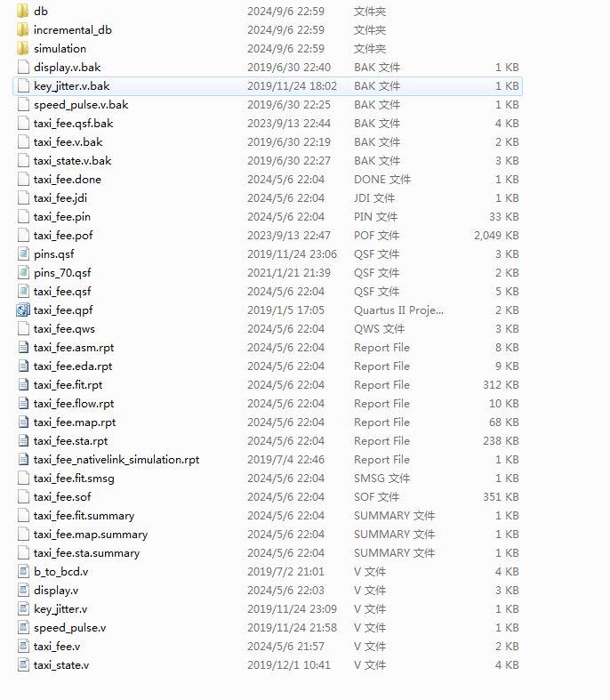Select the file name taxi_fee.v.bak
Viewport: 610px width, 700px height.
68,142
